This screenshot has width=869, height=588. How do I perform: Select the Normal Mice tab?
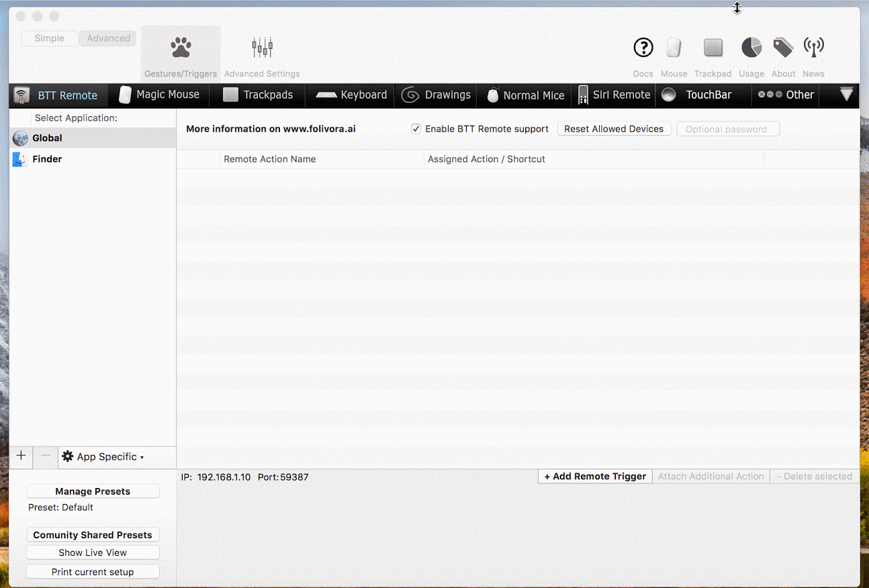point(525,95)
